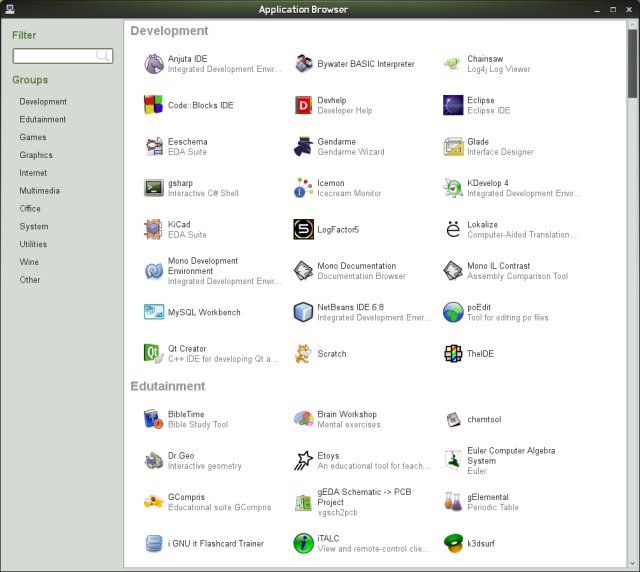Open GCompris airplane icon
The width and height of the screenshot is (640, 572).
pyautogui.click(x=154, y=502)
